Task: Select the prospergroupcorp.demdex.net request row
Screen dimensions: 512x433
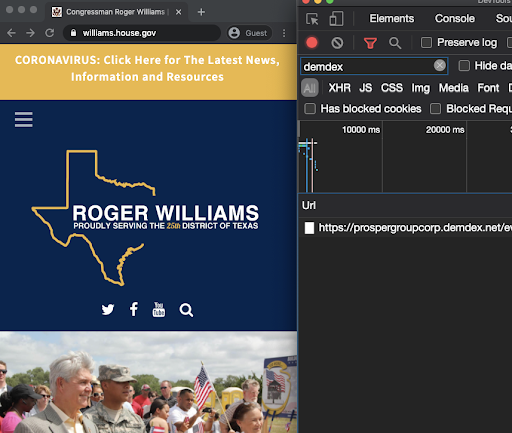Action: 405,228
